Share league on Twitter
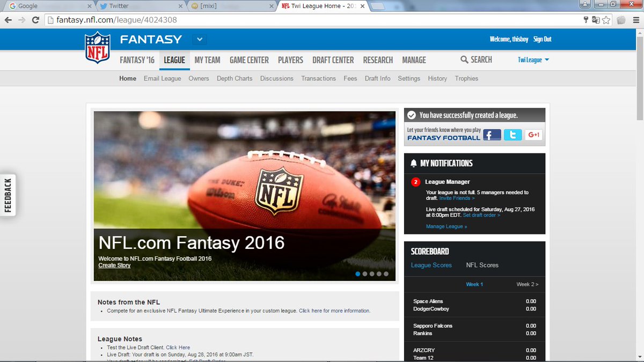644x362 pixels. tap(513, 135)
